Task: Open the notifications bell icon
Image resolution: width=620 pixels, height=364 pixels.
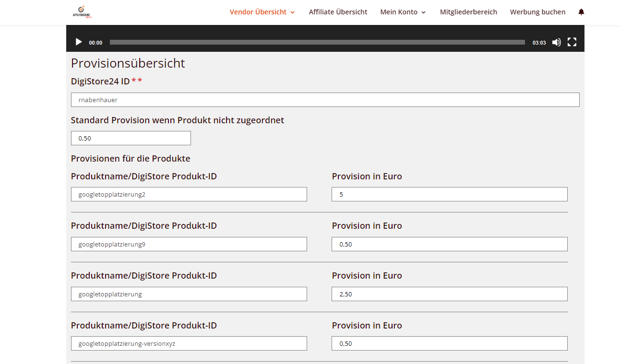Action: (x=581, y=12)
